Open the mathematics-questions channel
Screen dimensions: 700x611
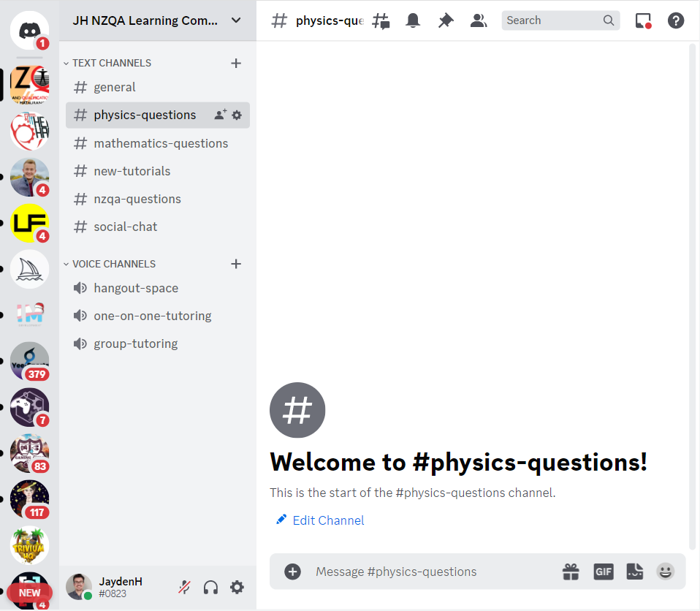158,143
